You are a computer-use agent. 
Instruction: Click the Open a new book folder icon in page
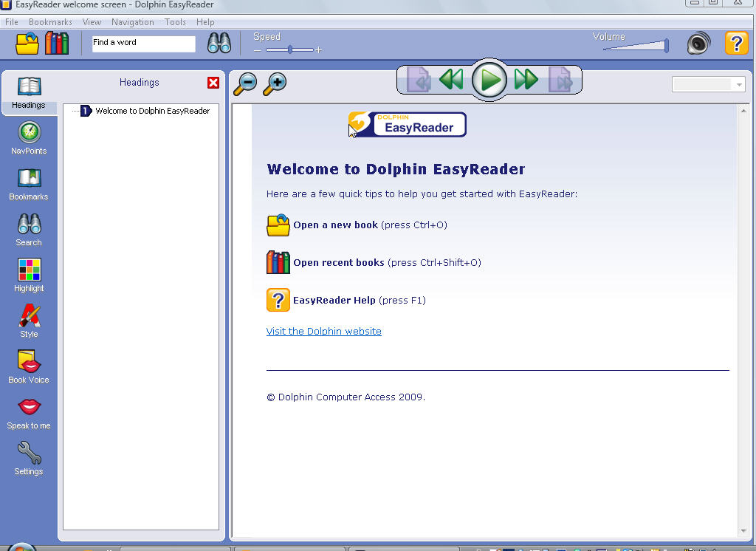point(278,225)
